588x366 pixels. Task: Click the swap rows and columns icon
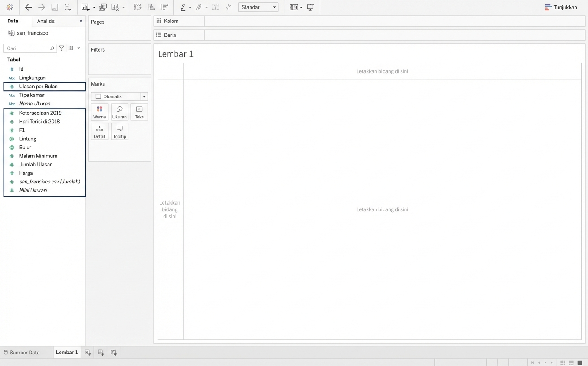point(138,7)
